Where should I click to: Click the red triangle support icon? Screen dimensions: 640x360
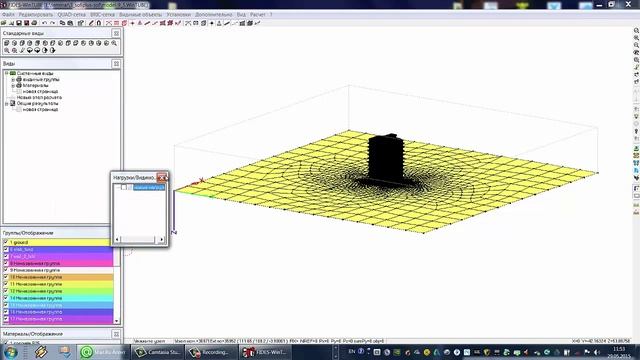point(140,23)
